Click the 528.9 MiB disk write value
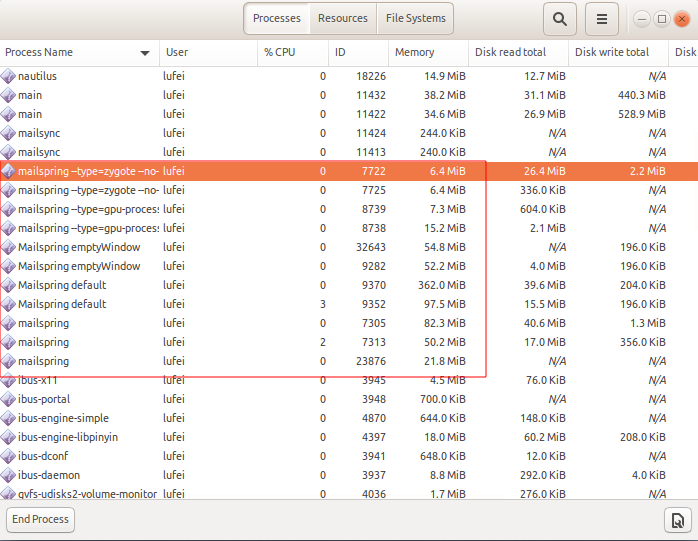The image size is (698, 541). tap(642, 114)
